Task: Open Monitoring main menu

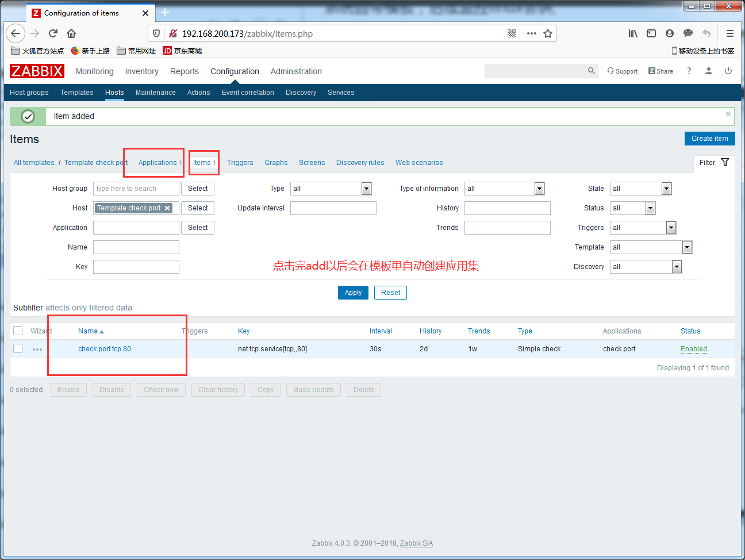Action: pyautogui.click(x=95, y=71)
